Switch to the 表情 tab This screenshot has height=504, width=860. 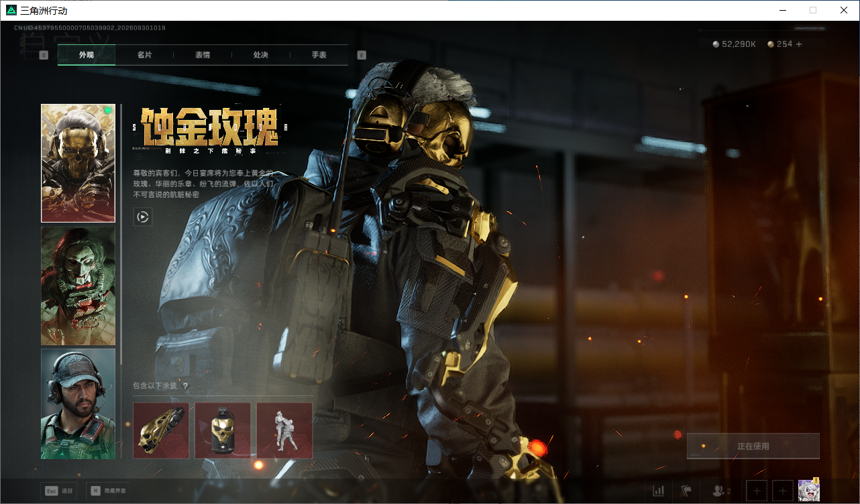tap(203, 55)
